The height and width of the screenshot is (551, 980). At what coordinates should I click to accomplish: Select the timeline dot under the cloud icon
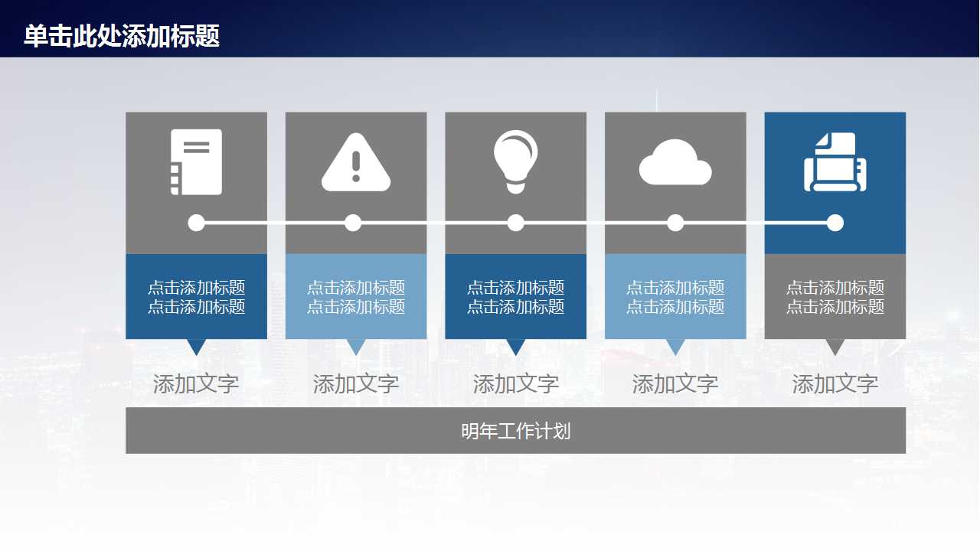[x=675, y=223]
